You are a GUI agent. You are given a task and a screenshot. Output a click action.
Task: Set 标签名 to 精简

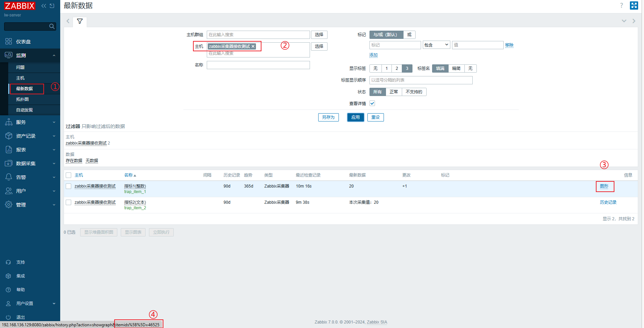[457, 68]
